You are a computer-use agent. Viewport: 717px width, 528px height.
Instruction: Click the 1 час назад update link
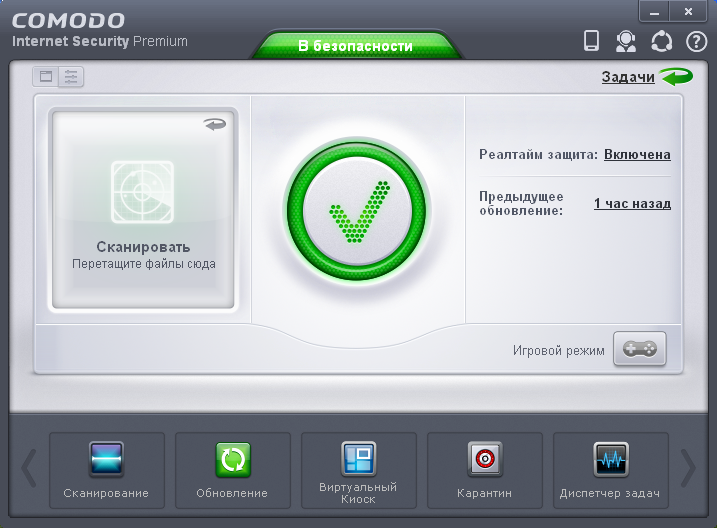[x=632, y=203]
